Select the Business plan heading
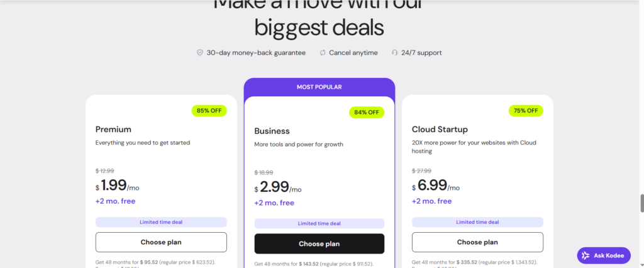The image size is (644, 268). (x=272, y=131)
